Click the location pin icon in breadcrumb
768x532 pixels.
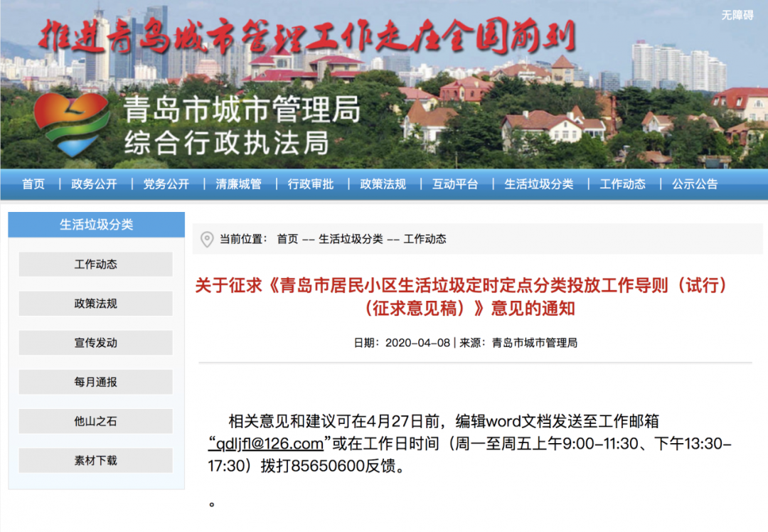(207, 239)
